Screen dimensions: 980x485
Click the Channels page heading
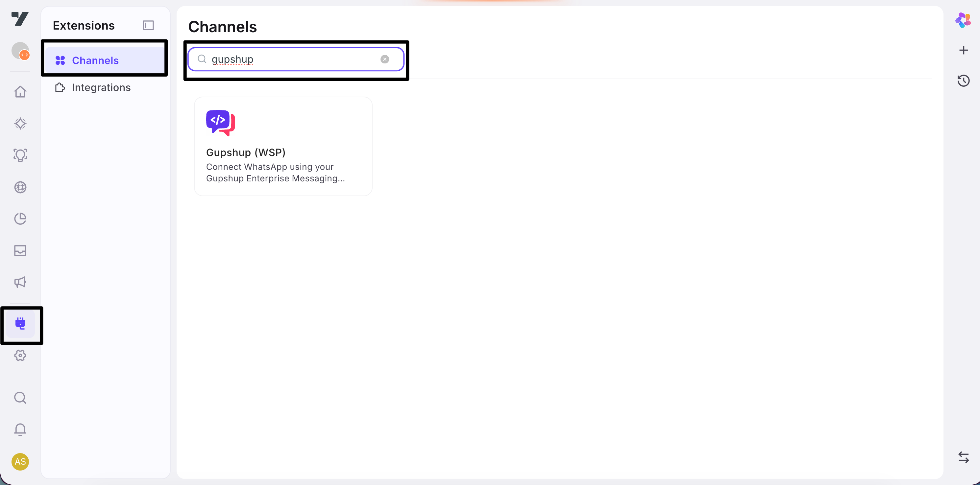(x=223, y=27)
